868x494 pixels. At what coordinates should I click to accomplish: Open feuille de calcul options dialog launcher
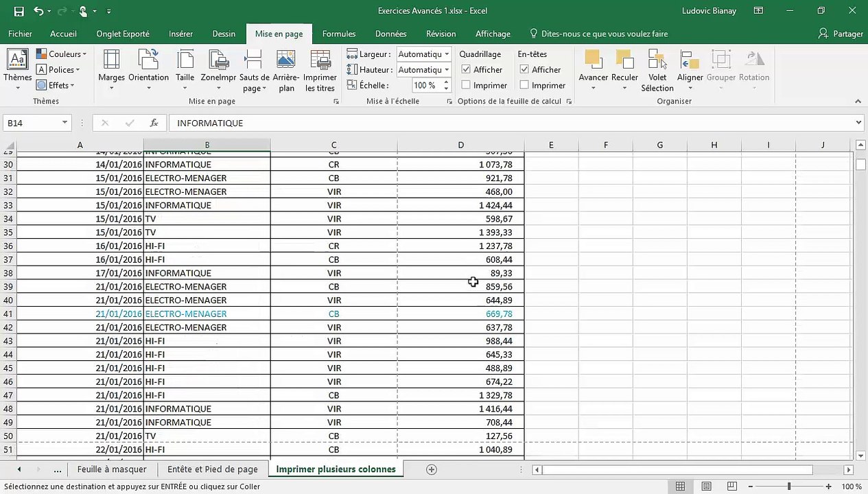pyautogui.click(x=569, y=102)
